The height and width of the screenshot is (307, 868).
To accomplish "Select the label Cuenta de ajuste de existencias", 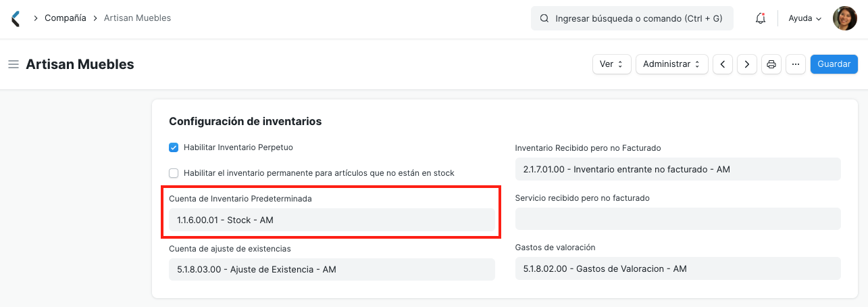I will point(230,248).
